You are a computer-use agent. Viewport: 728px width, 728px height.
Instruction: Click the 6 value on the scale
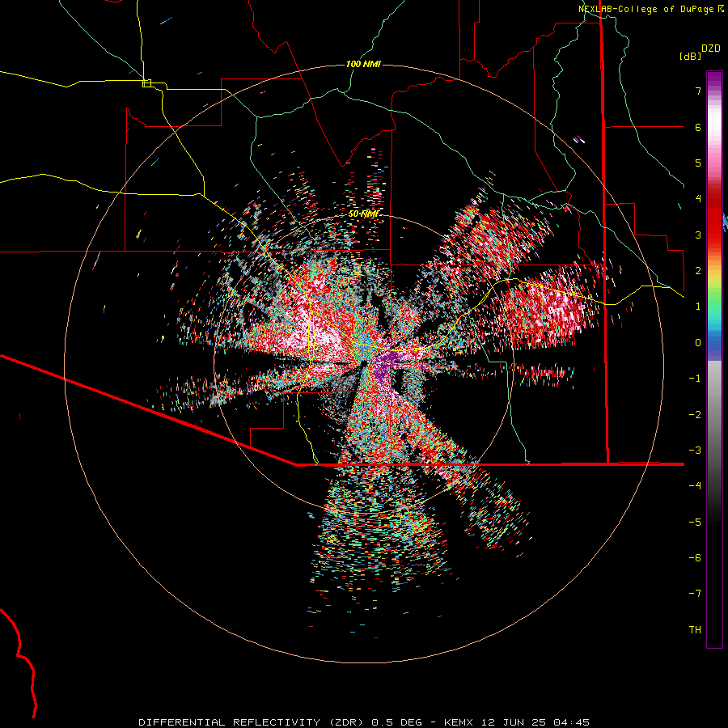(698, 127)
